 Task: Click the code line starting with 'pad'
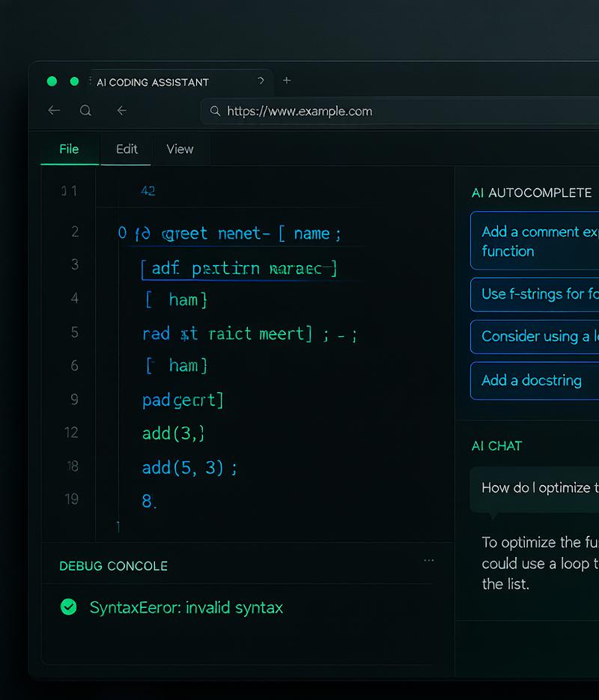[x=183, y=401]
